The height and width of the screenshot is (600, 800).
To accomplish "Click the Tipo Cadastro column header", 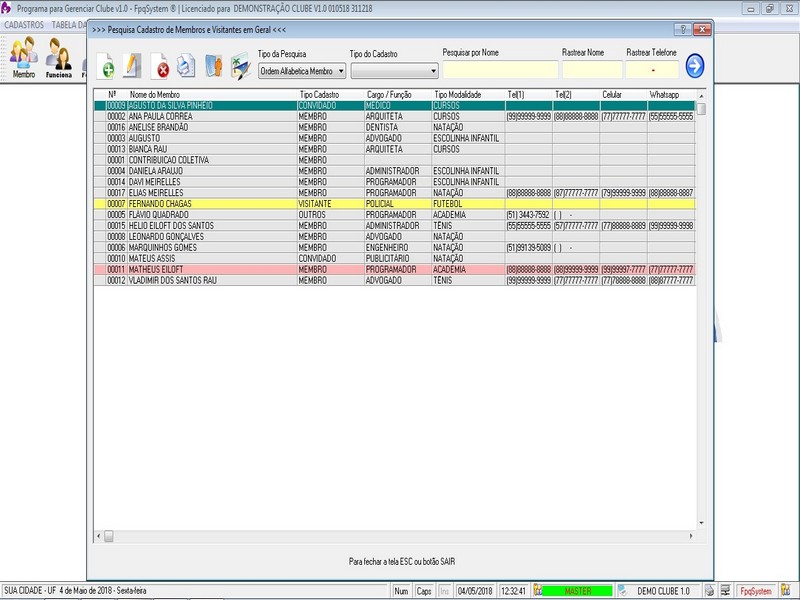I will pyautogui.click(x=331, y=95).
